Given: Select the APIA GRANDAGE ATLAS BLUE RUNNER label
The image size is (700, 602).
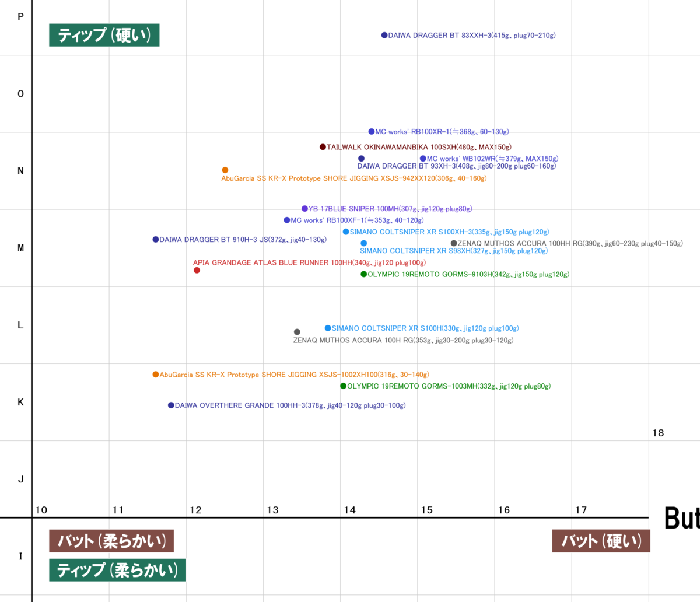Looking at the screenshot, I should [x=310, y=263].
